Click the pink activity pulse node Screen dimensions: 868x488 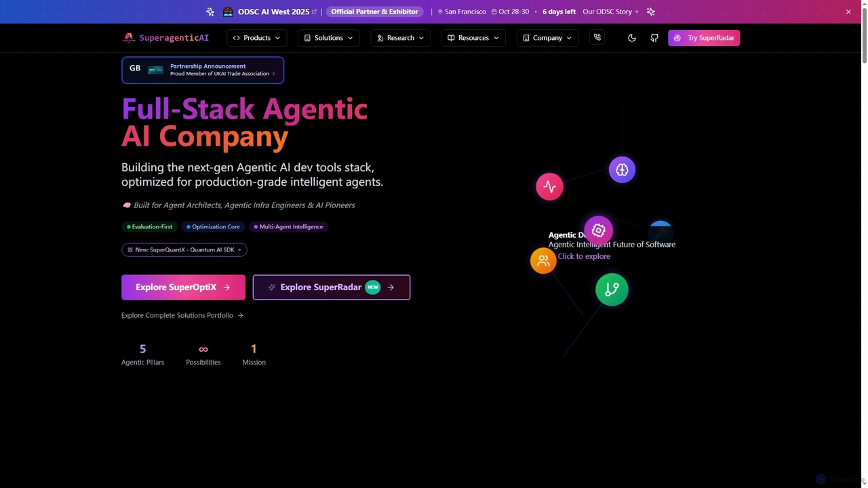(x=549, y=186)
